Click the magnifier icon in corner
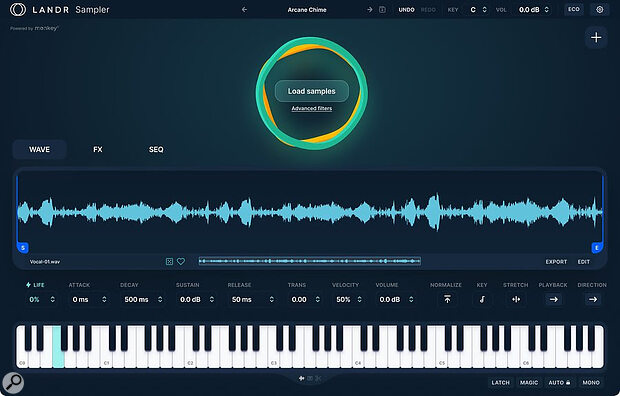This screenshot has height=396, width=620. pos(13,382)
